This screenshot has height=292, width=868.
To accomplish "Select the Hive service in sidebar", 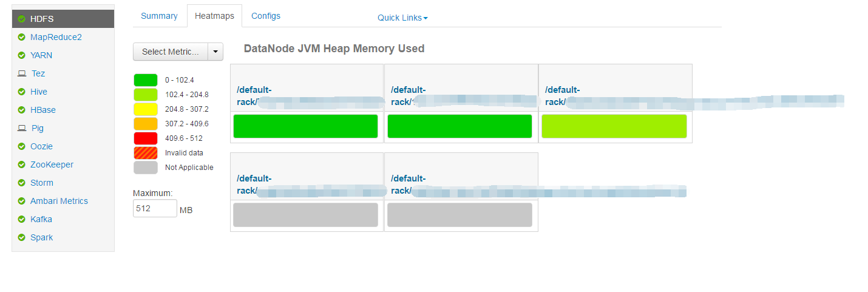I will 39,92.
